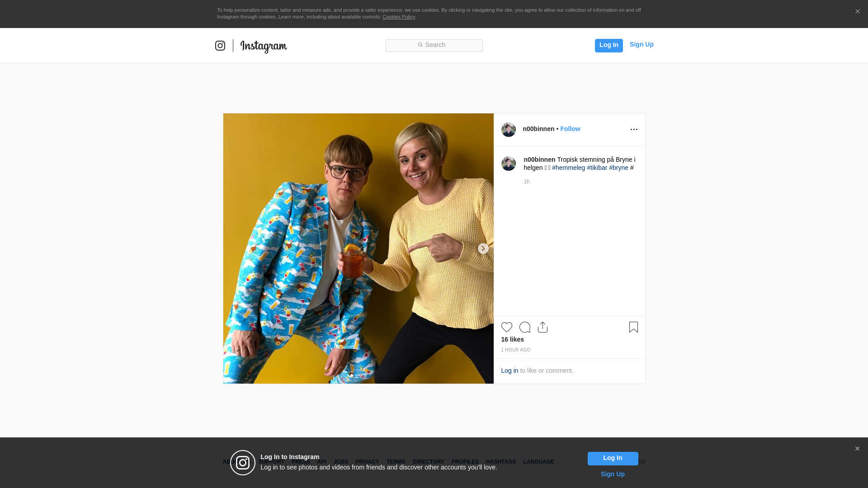Go to next photo with chevron arrow

[483, 249]
